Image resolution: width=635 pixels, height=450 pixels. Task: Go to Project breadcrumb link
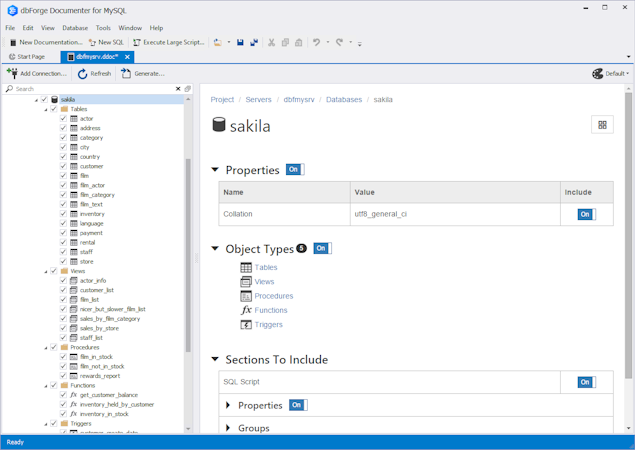pos(222,100)
